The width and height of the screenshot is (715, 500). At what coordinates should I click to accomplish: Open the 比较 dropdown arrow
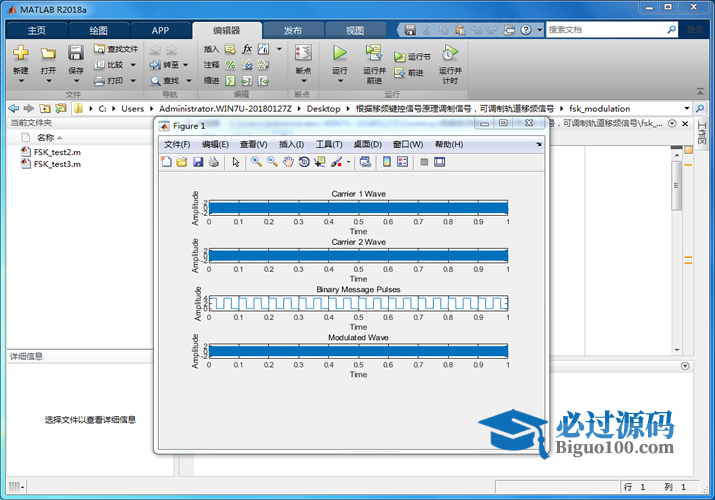click(x=133, y=65)
